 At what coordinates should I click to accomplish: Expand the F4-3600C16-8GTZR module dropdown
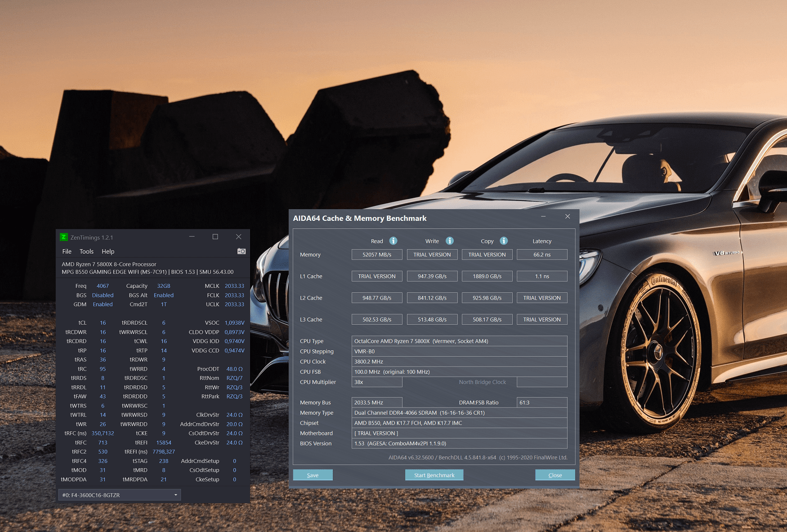point(120,495)
